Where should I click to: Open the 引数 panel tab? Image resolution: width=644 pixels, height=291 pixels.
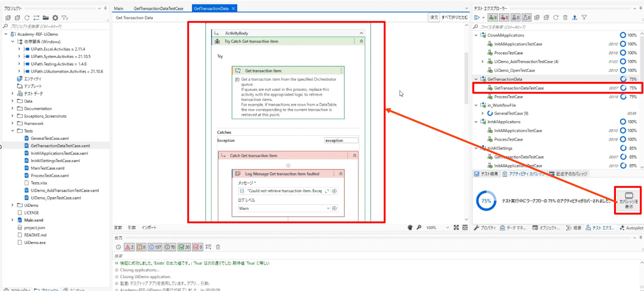(132, 228)
